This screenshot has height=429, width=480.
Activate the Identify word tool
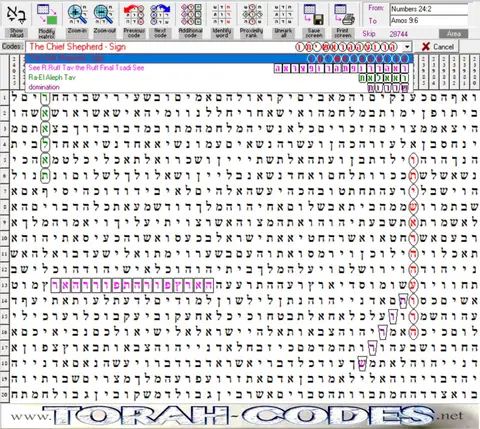coord(222,20)
